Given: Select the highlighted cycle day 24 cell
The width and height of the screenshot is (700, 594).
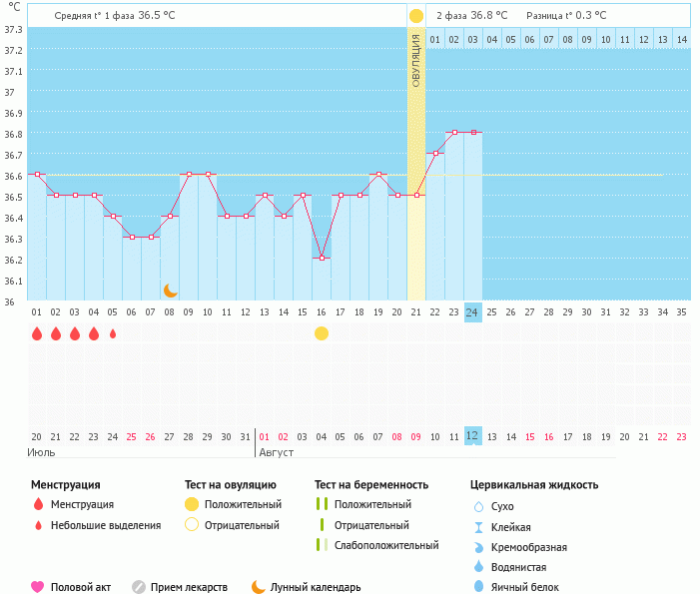Looking at the screenshot, I should (x=472, y=311).
